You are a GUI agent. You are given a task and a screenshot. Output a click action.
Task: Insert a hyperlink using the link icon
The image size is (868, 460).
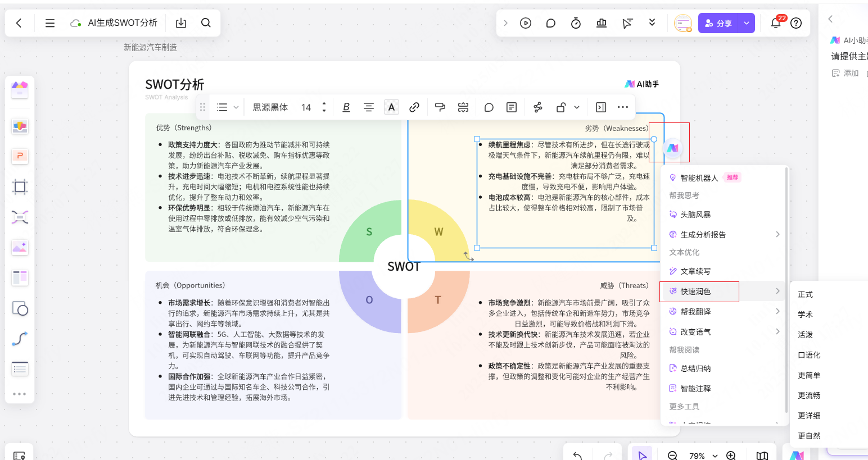pyautogui.click(x=414, y=107)
